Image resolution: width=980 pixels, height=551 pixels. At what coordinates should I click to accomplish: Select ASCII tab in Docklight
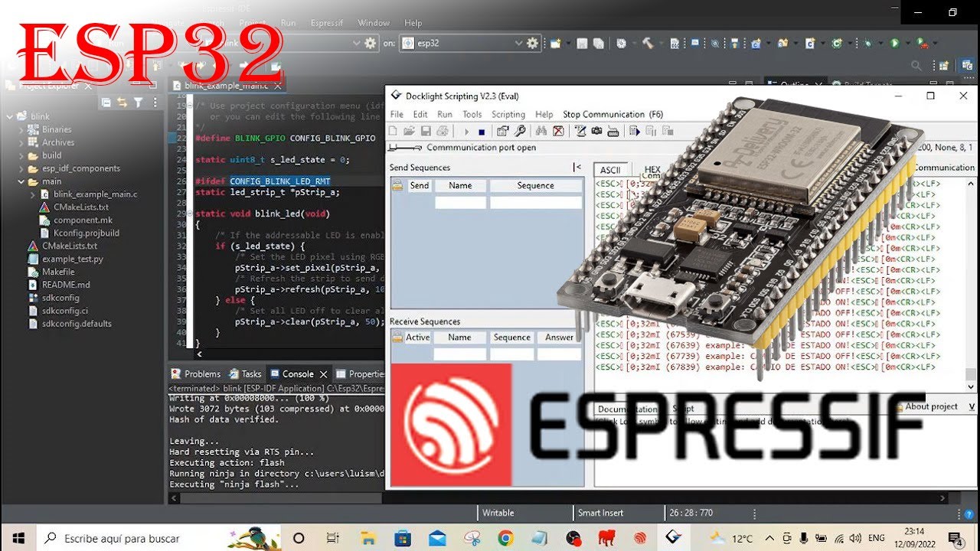pyautogui.click(x=610, y=170)
